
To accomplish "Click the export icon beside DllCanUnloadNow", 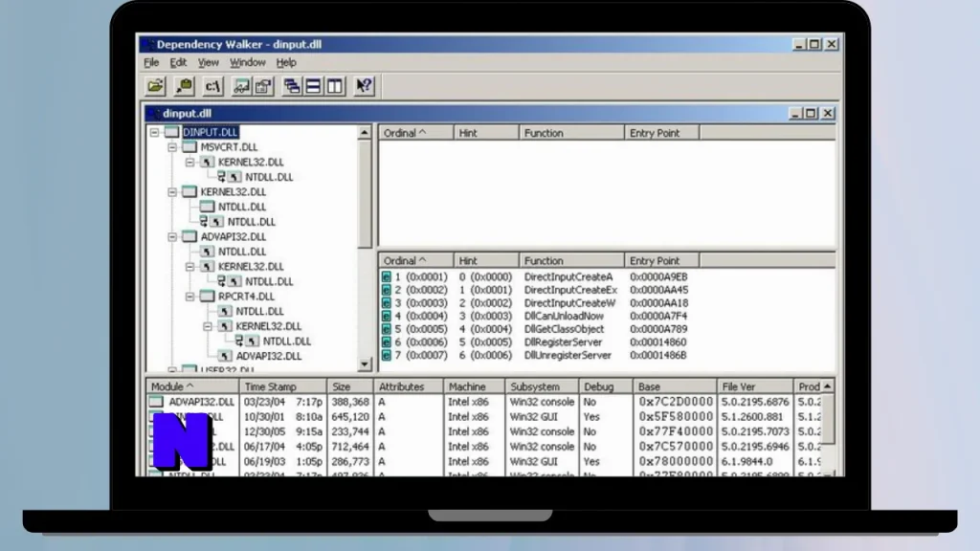I will (x=387, y=316).
